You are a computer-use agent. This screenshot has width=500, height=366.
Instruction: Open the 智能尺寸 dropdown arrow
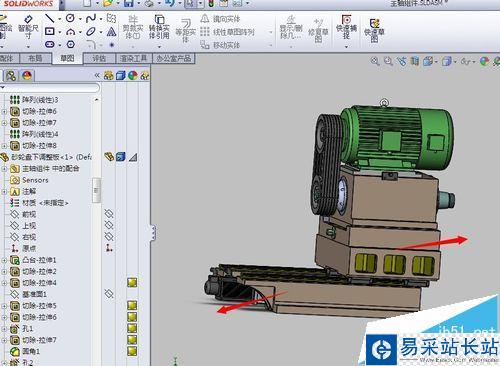(28, 47)
